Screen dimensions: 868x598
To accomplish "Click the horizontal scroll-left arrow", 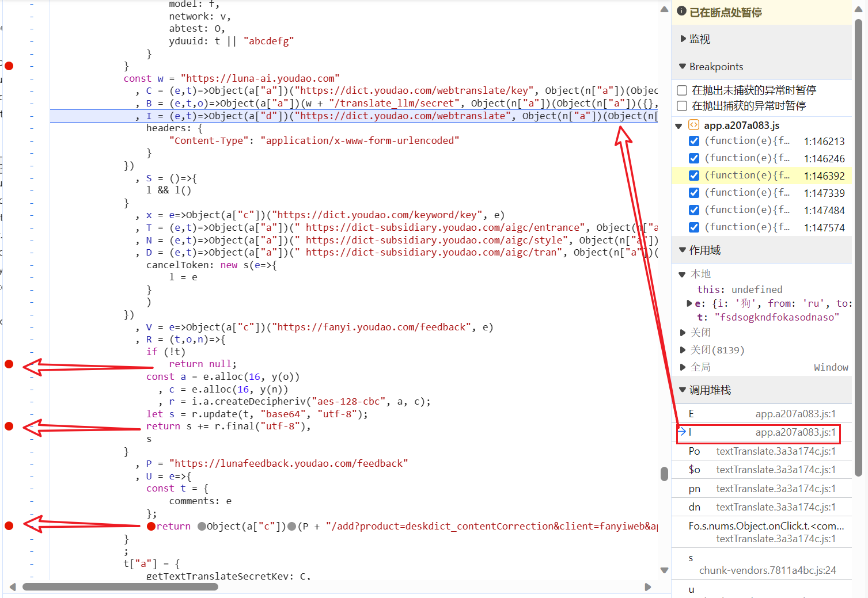I will point(13,587).
